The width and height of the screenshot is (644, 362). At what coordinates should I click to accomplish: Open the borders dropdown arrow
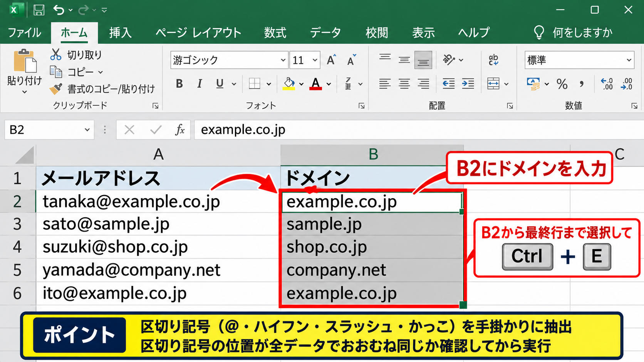point(269,84)
